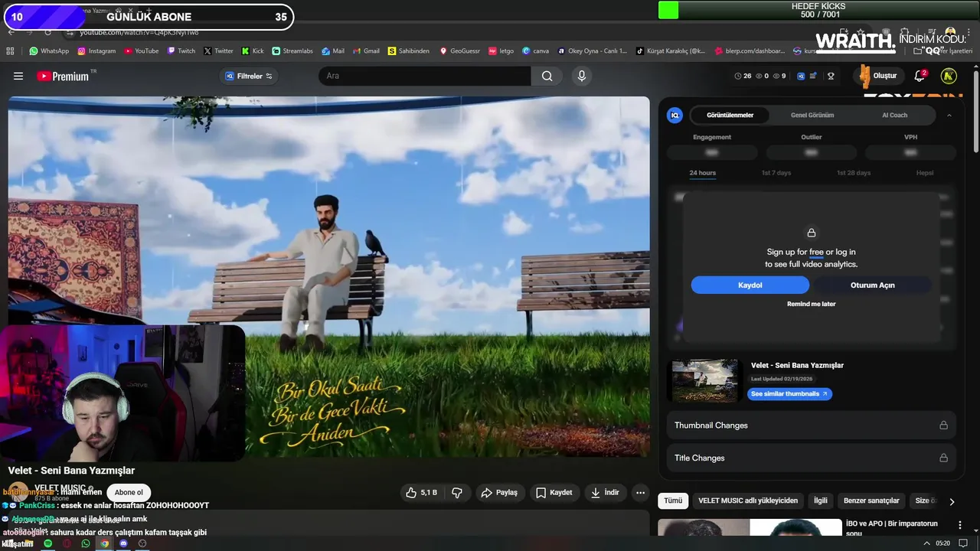Select the Hepsi range tab

tap(925, 173)
